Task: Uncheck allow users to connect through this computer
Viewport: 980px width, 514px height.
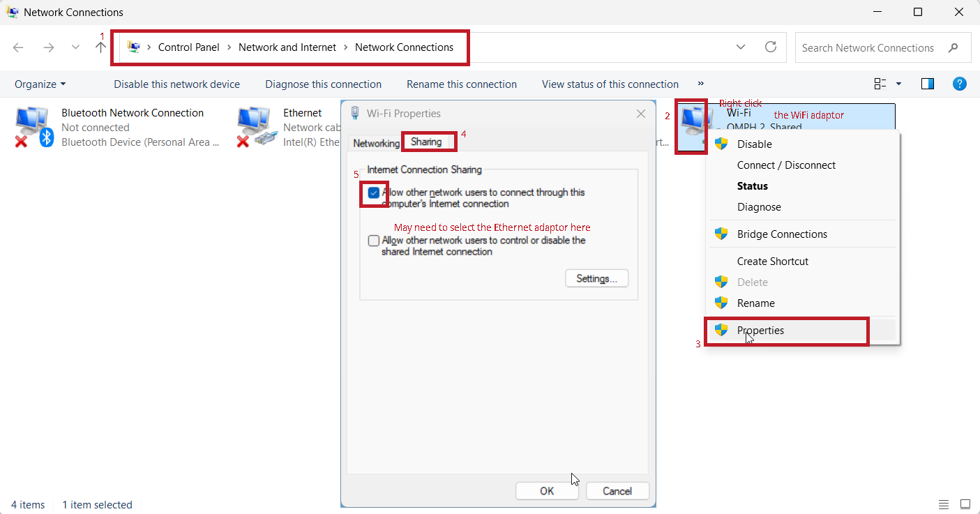Action: pyautogui.click(x=374, y=193)
